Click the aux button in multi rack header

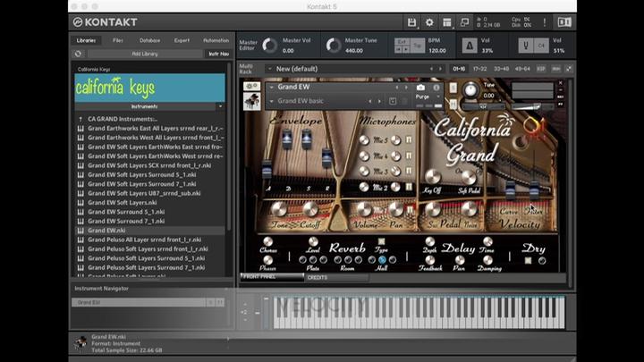pos(555,69)
